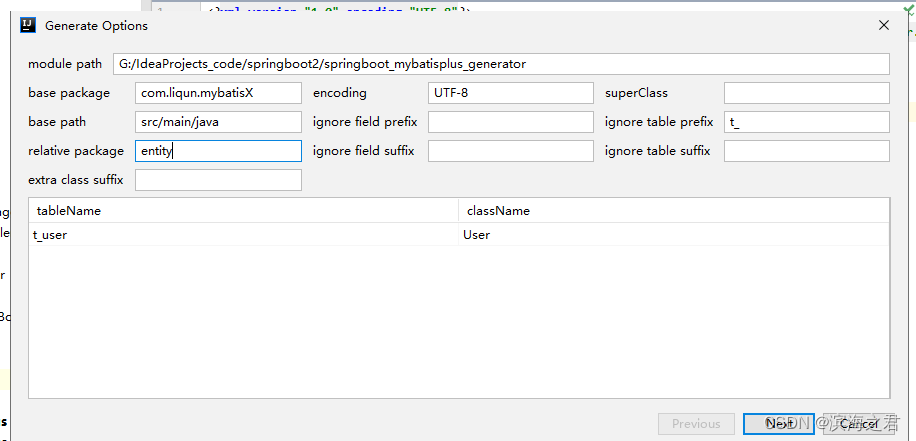
Task: Focus the extra class suffix input
Action: pyautogui.click(x=218, y=180)
